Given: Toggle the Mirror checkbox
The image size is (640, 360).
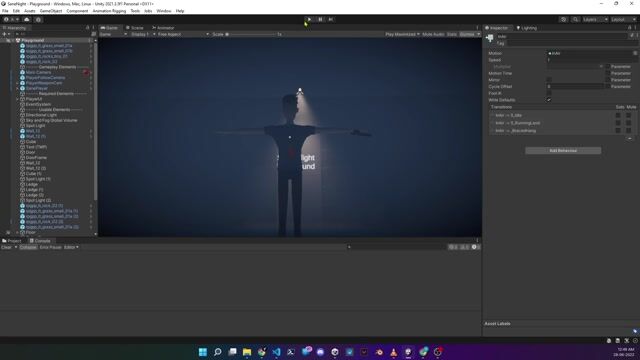Looking at the screenshot, I should tap(549, 80).
